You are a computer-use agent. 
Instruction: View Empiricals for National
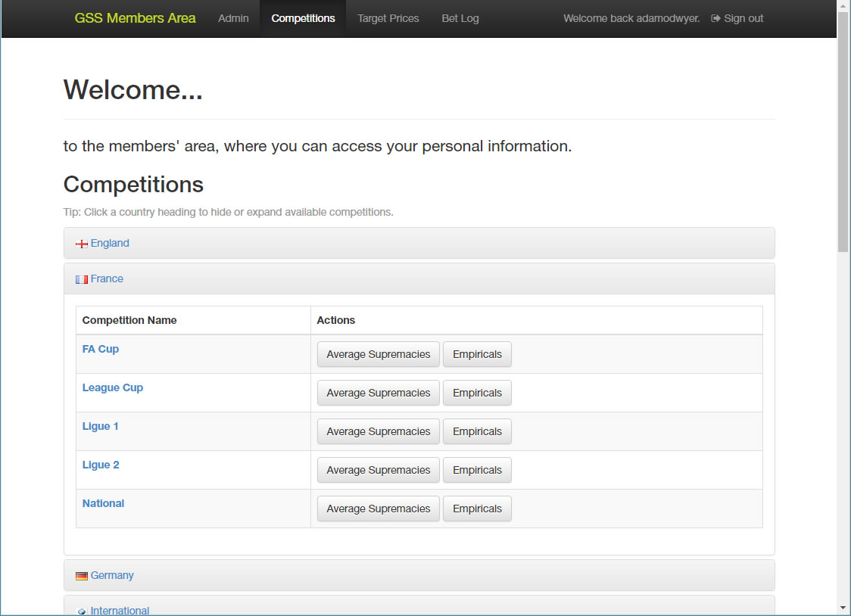[477, 509]
